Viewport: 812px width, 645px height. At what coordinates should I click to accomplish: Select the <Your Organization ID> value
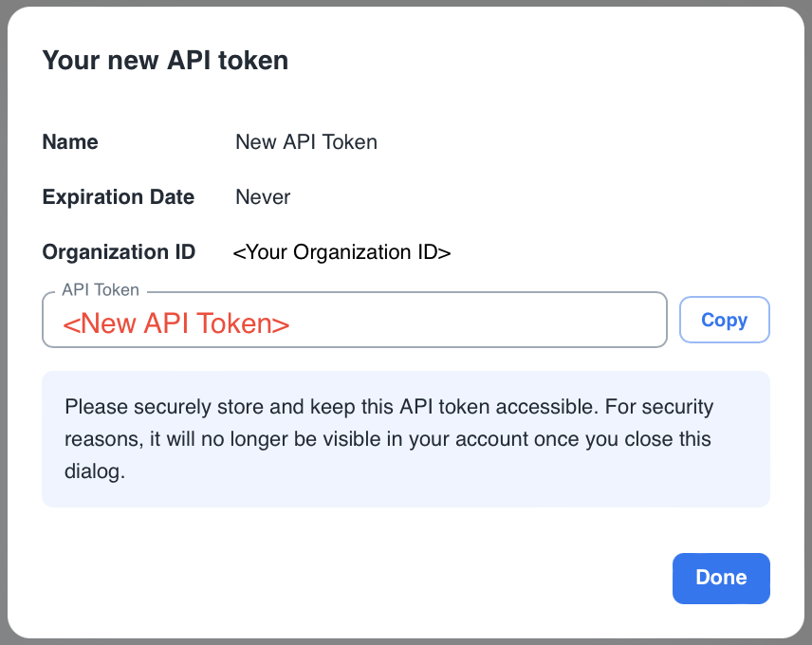coord(342,252)
